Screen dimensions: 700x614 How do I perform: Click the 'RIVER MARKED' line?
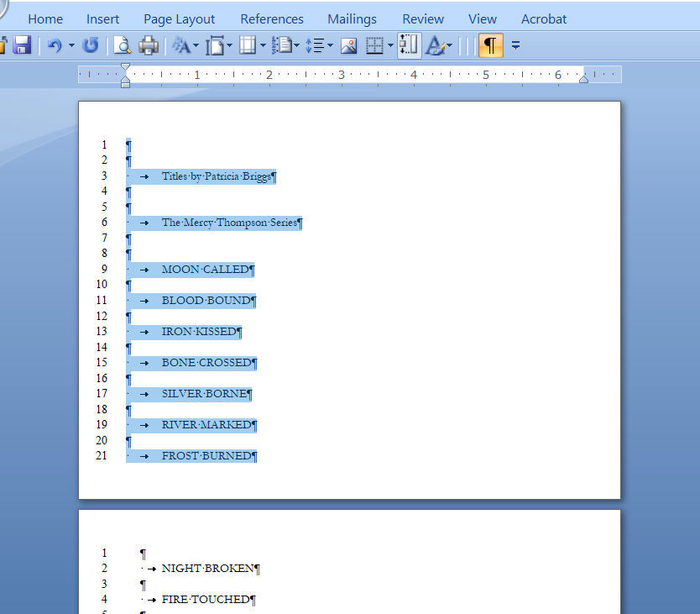click(x=206, y=424)
